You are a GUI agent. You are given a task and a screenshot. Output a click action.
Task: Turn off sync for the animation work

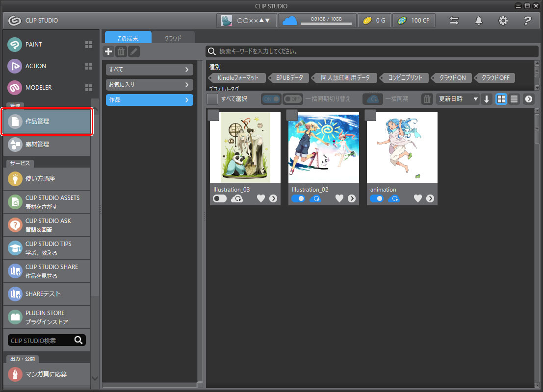pos(376,198)
